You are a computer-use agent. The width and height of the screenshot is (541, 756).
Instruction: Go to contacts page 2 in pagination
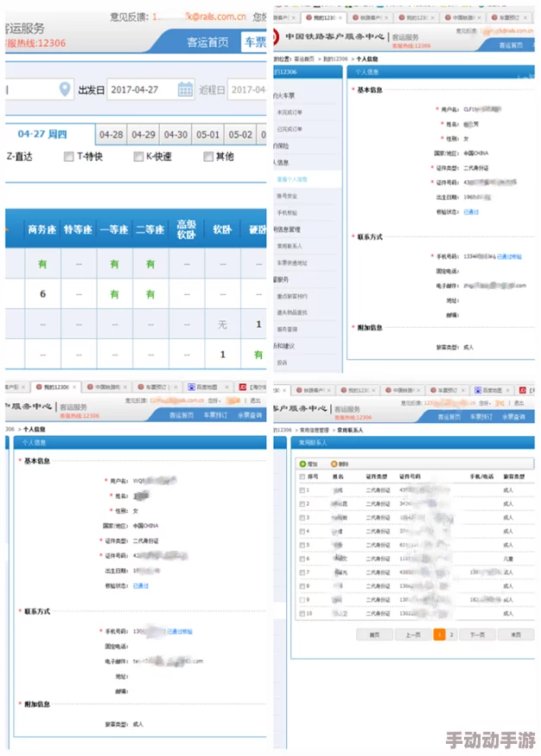click(451, 635)
